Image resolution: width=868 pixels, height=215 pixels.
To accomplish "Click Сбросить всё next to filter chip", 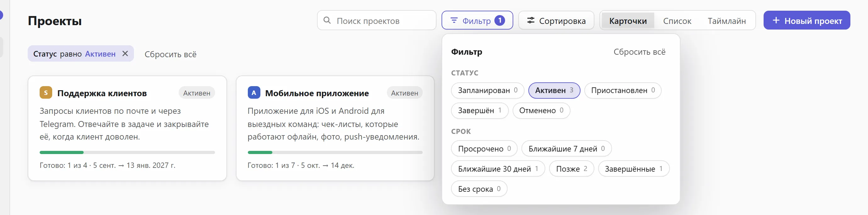I will [170, 54].
